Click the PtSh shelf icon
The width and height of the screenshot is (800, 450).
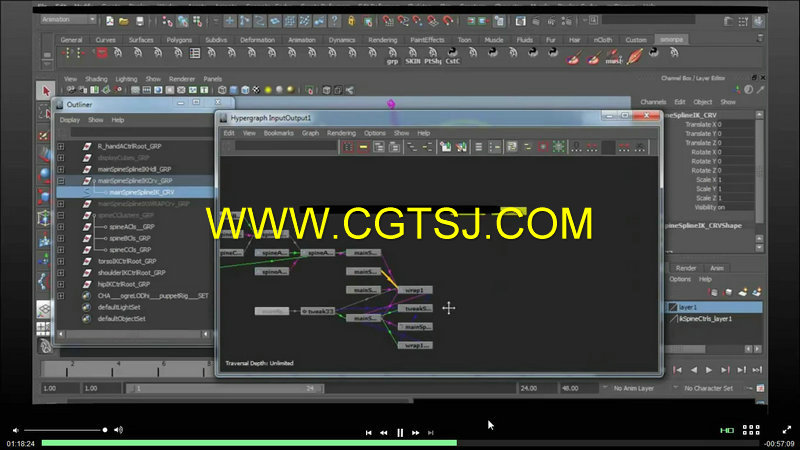pyautogui.click(x=433, y=56)
